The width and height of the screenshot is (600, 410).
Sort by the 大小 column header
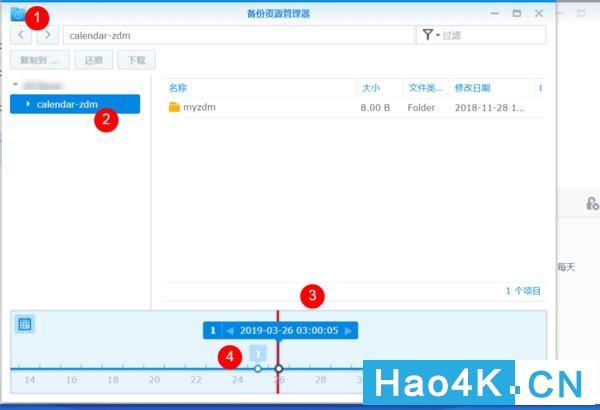(x=370, y=88)
